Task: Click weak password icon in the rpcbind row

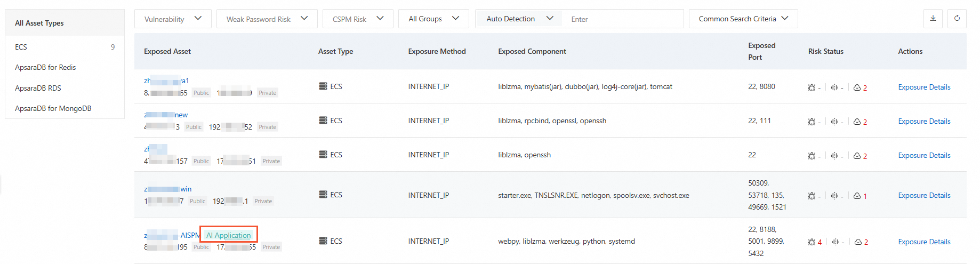Action: [834, 122]
